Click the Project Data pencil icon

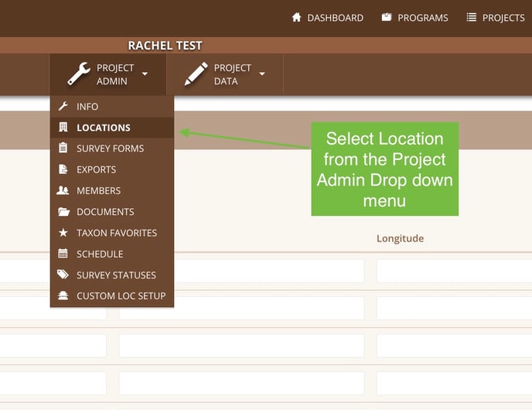(x=196, y=73)
